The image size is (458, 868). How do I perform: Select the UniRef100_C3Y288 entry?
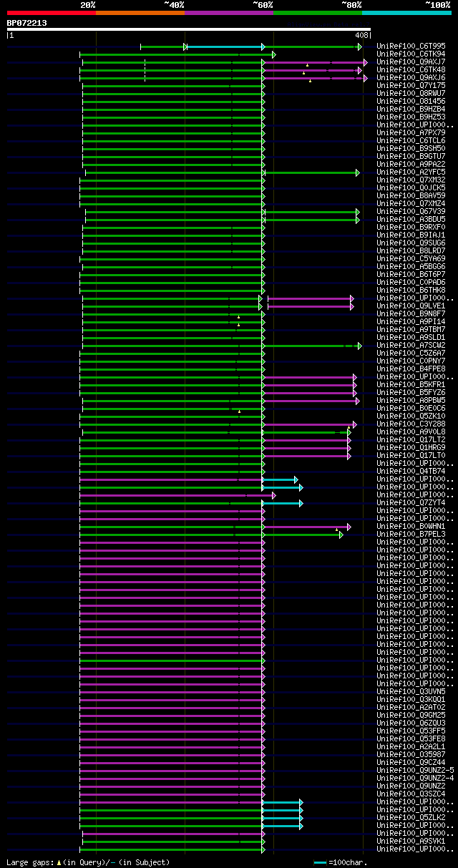click(x=411, y=424)
